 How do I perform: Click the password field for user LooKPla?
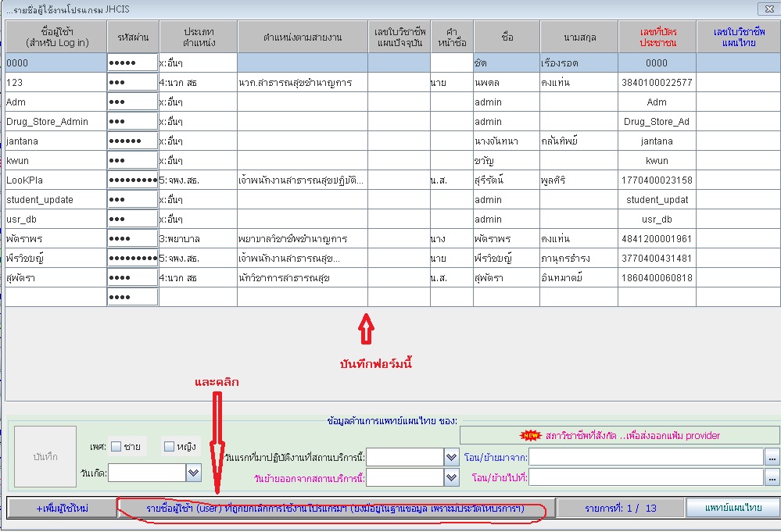[132, 180]
